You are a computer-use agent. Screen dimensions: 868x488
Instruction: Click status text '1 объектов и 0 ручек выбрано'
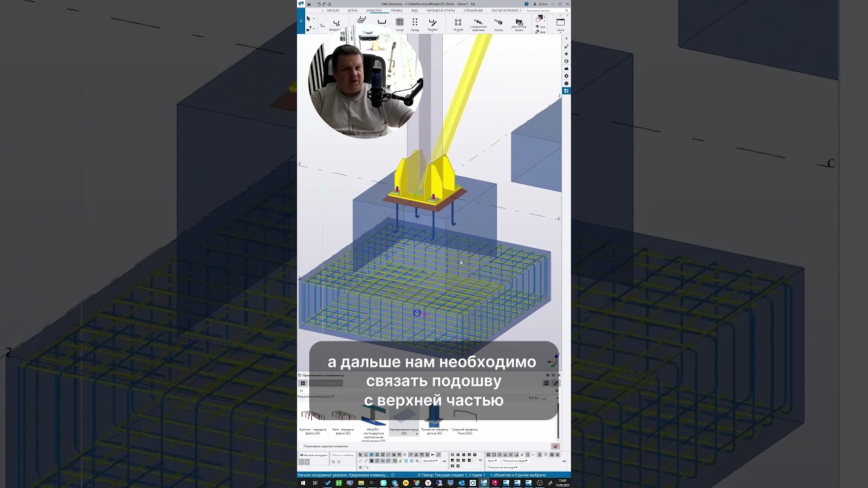[518, 475]
